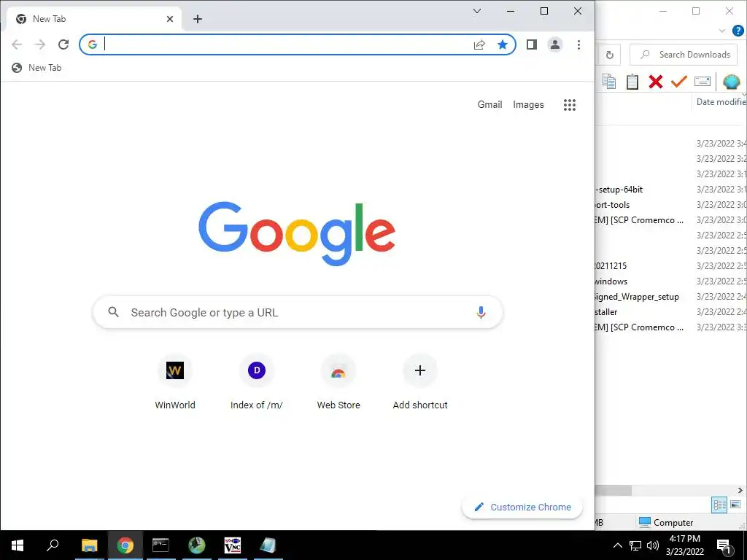Click Explorer help question mark
This screenshot has width=747, height=560.
tap(738, 31)
